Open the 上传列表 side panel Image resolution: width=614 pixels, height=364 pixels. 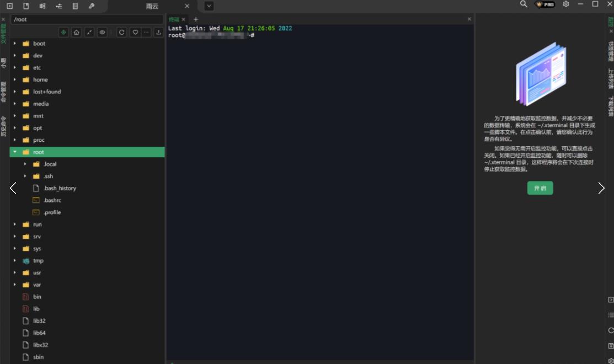pyautogui.click(x=610, y=79)
